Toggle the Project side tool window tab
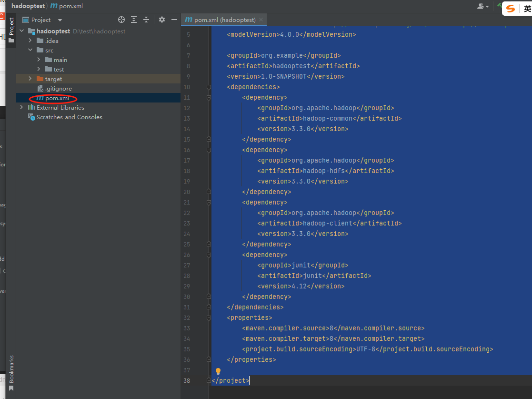The image size is (532, 399). [11, 30]
